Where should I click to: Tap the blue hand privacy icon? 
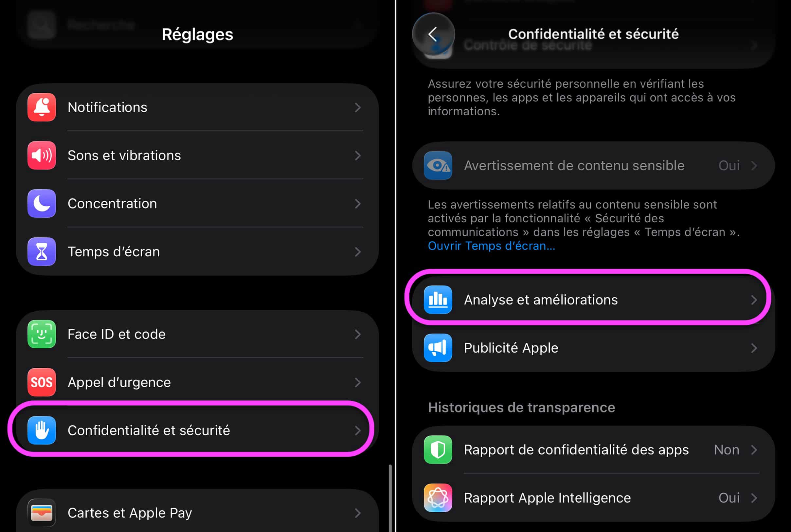[42, 431]
